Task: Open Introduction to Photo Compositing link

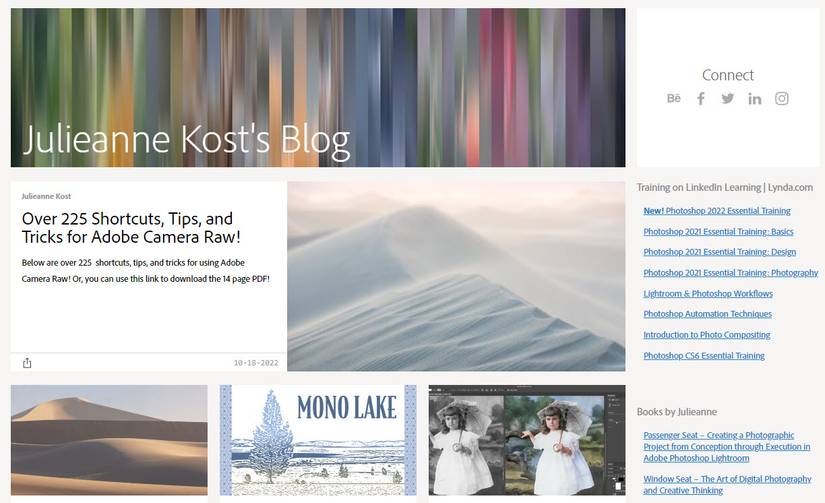Action: [x=706, y=335]
